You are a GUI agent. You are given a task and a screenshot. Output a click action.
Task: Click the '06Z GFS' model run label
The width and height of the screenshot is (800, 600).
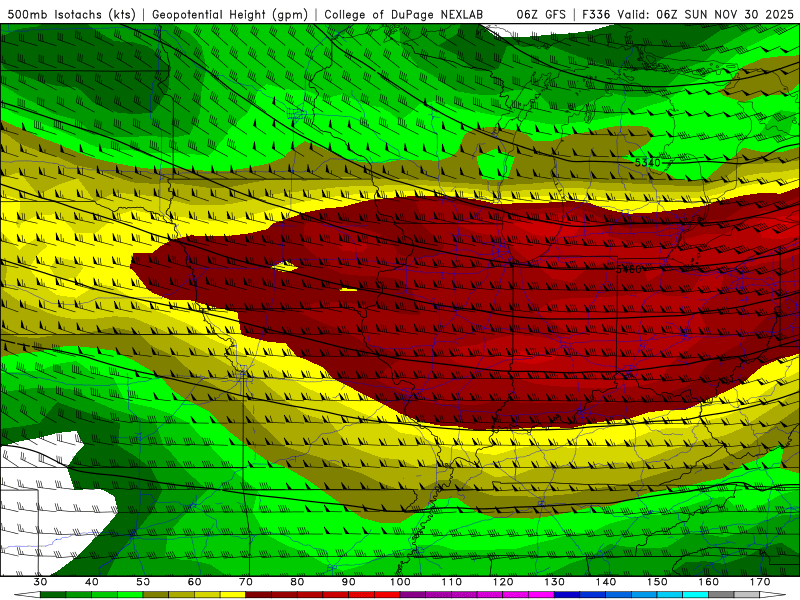[541, 14]
